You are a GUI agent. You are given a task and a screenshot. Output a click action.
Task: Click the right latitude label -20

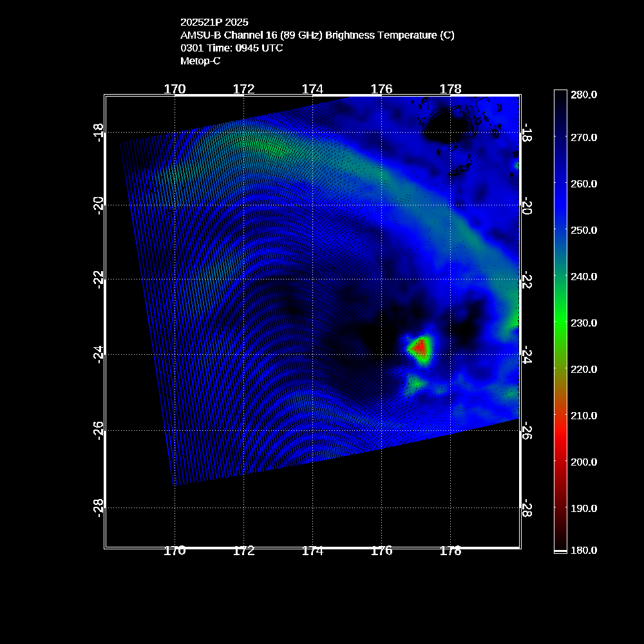[x=527, y=205]
